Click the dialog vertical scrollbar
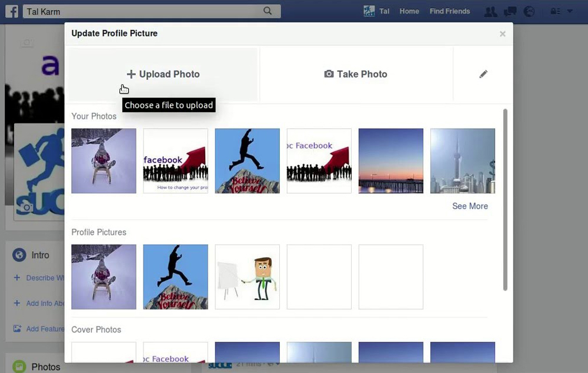Image resolution: width=588 pixels, height=373 pixels. 505,199
